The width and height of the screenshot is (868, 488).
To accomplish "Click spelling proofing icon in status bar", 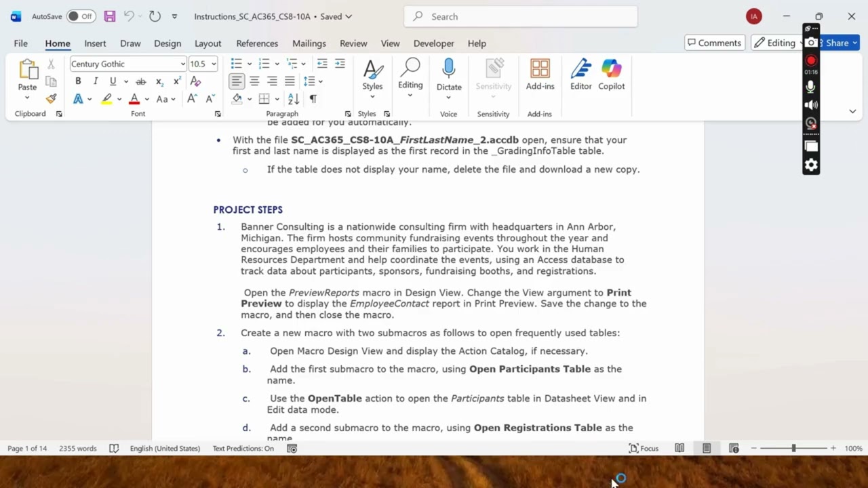I will pyautogui.click(x=114, y=448).
